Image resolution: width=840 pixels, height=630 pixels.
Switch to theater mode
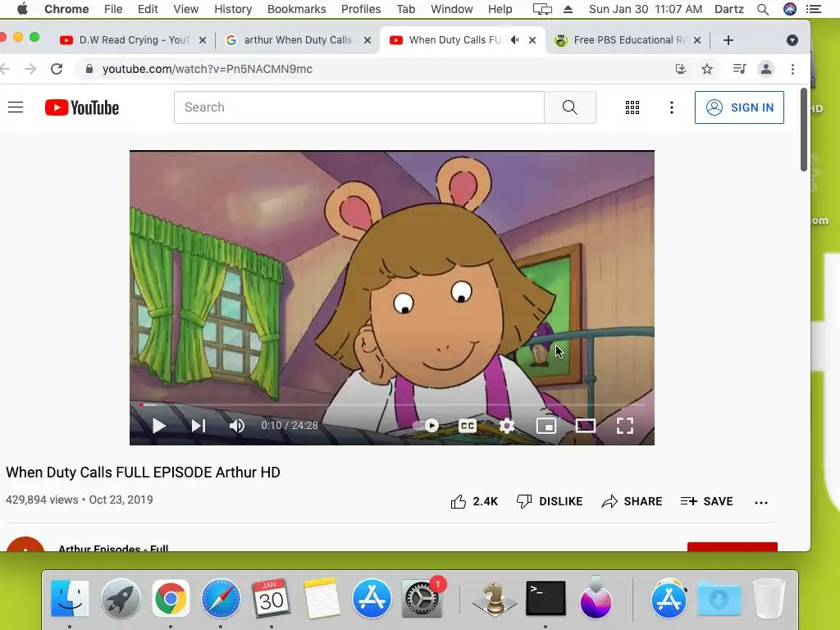pos(586,426)
